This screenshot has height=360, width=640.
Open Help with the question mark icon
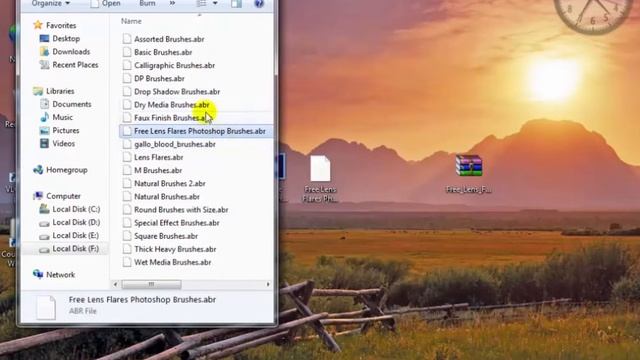tap(259, 3)
